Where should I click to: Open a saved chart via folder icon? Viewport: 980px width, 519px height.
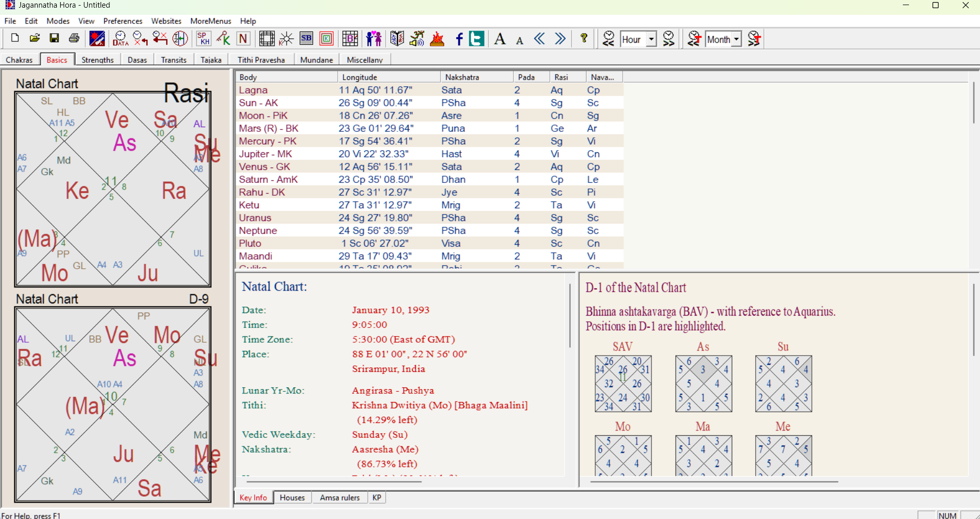click(34, 38)
